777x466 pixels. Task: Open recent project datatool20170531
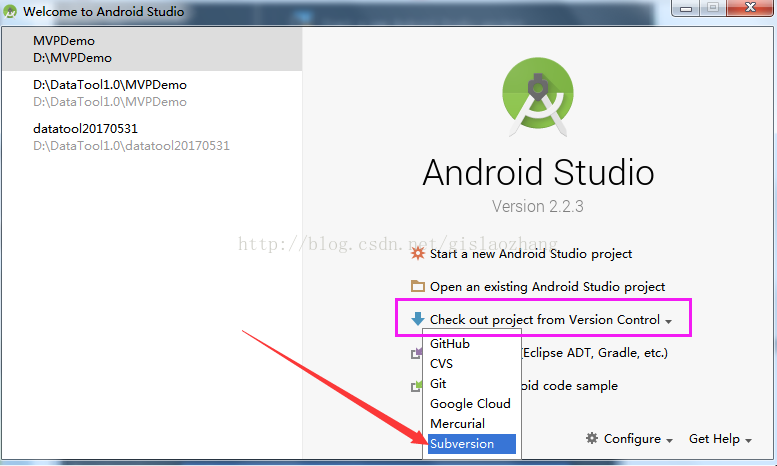point(152,137)
